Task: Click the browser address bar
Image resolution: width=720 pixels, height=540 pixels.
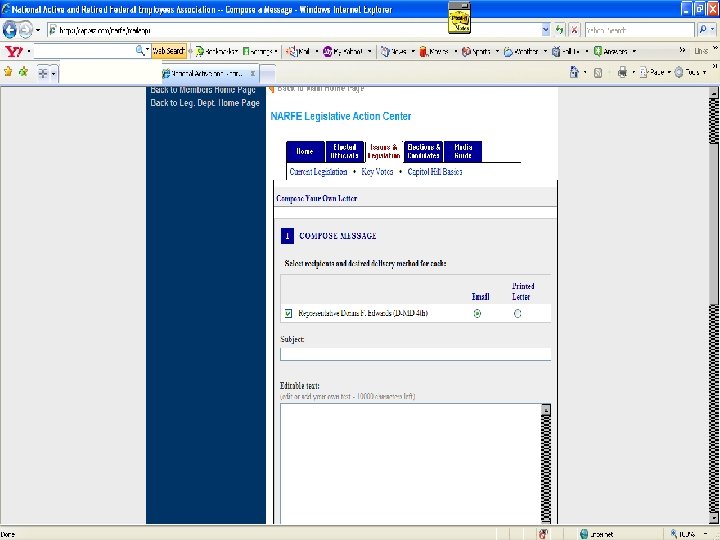Action: click(295, 30)
